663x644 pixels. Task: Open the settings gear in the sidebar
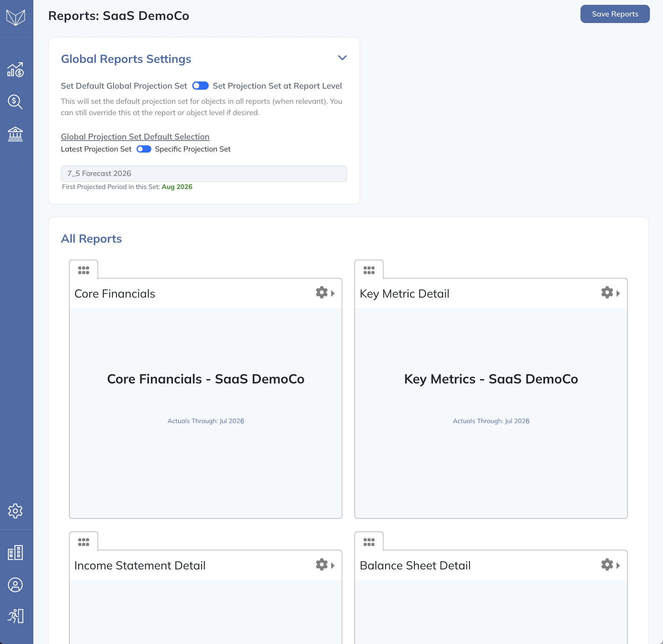click(x=15, y=511)
